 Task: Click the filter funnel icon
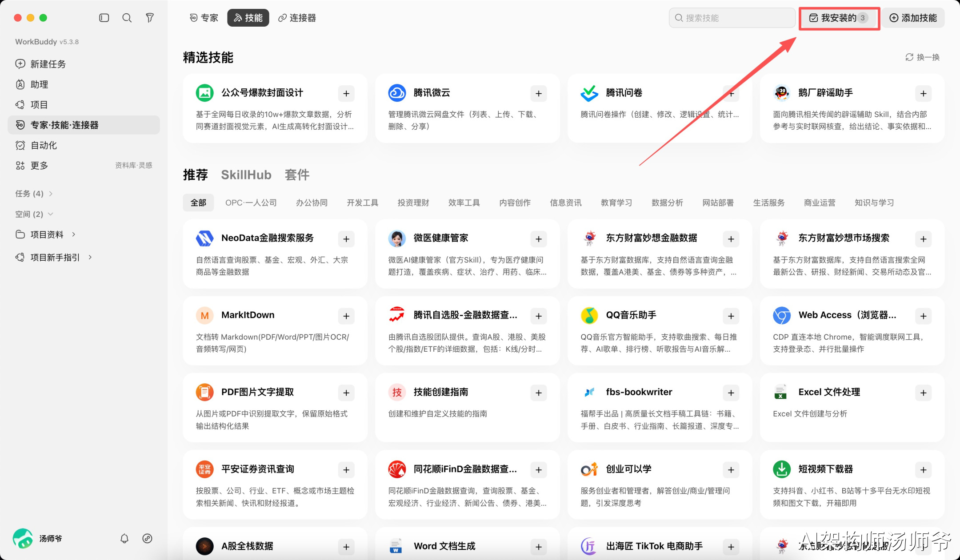(150, 18)
